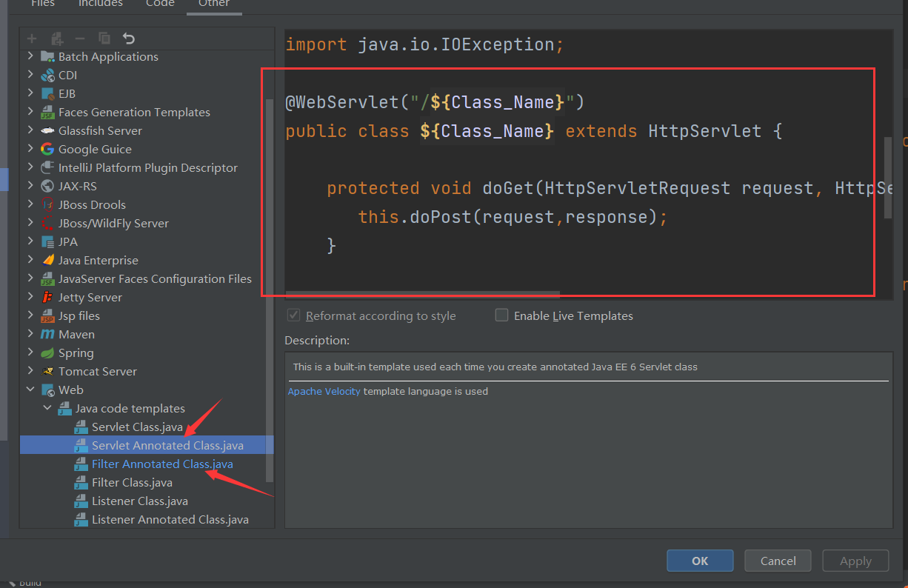Expand the Batch Applications node
This screenshot has width=908, height=588.
(x=29, y=56)
